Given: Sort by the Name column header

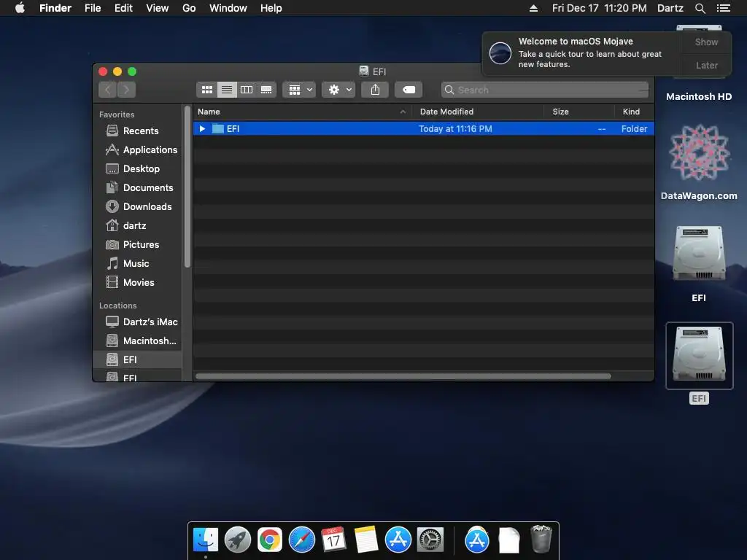Looking at the screenshot, I should point(302,112).
